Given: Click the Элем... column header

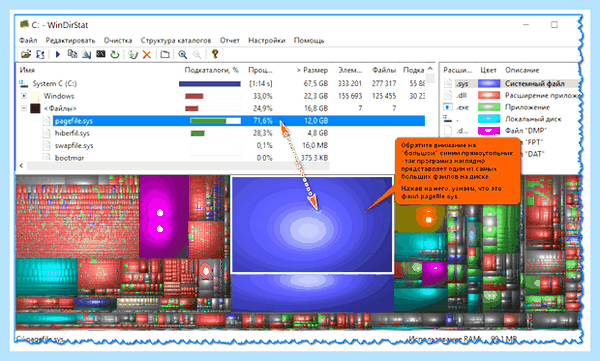Looking at the screenshot, I should point(350,70).
